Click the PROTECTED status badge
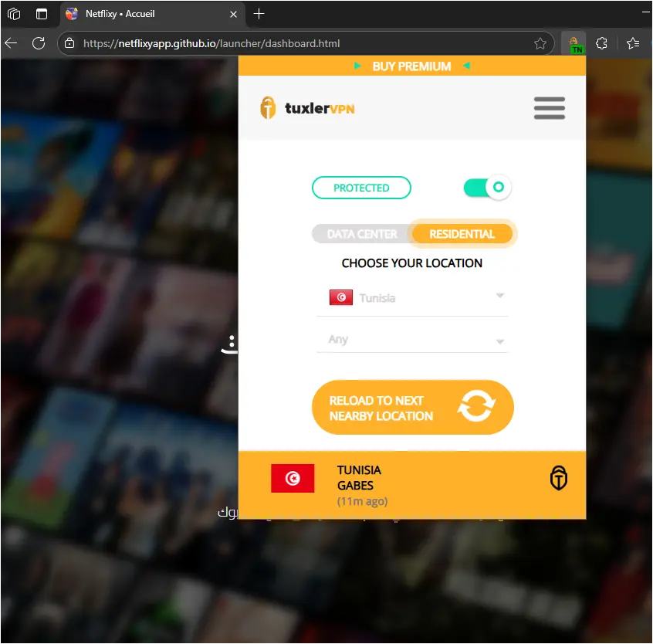 tap(361, 188)
